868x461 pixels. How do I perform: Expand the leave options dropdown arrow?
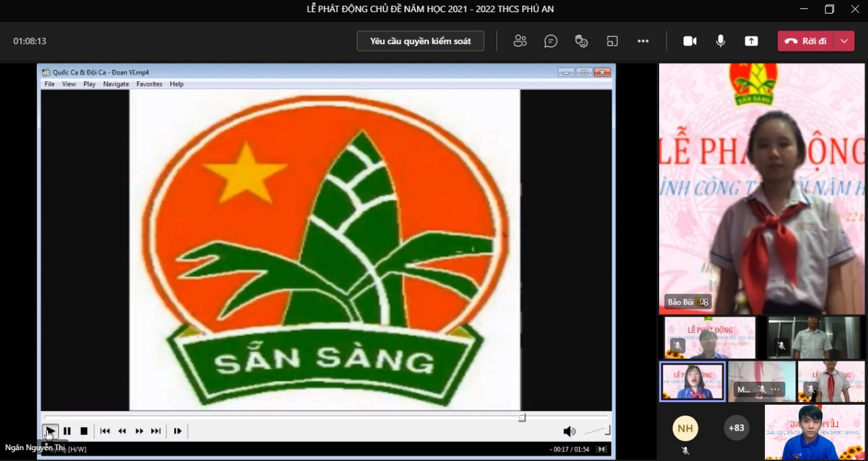click(x=844, y=41)
